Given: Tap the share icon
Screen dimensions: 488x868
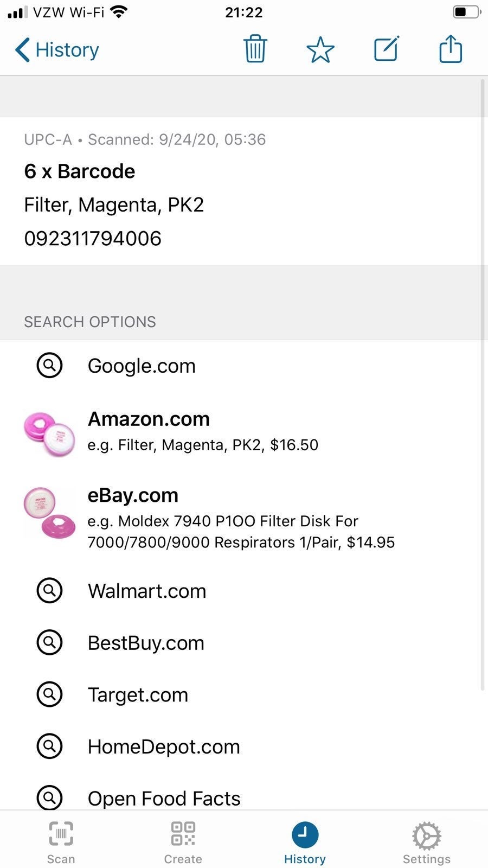Looking at the screenshot, I should [x=451, y=49].
